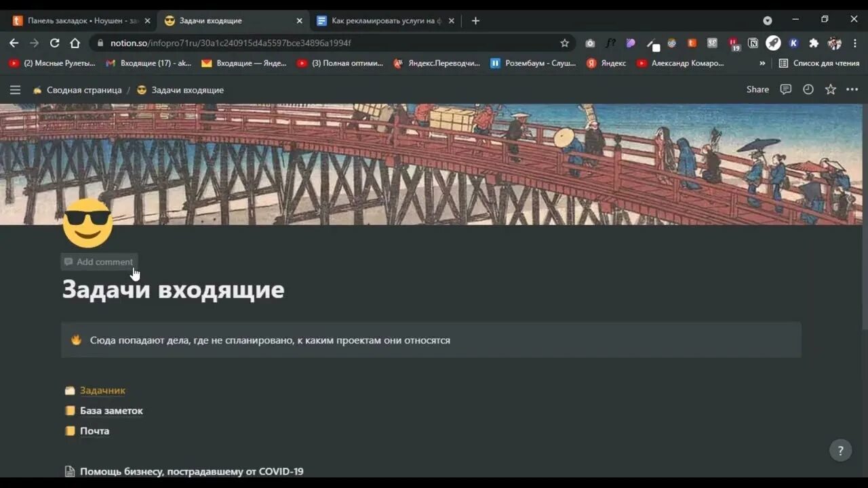The height and width of the screenshot is (488, 868).
Task: Open Александр Комаро... bookmark
Action: click(680, 63)
